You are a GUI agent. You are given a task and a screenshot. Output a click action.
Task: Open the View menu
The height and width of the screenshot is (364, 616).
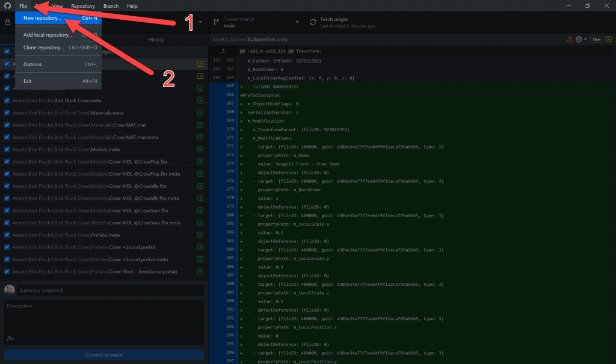(57, 6)
